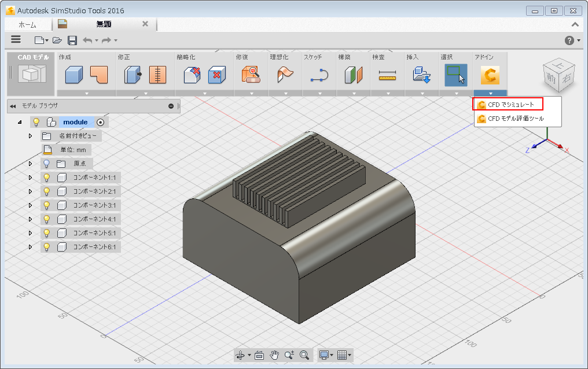Open the 作成 panel dropdown arrow

(x=87, y=93)
